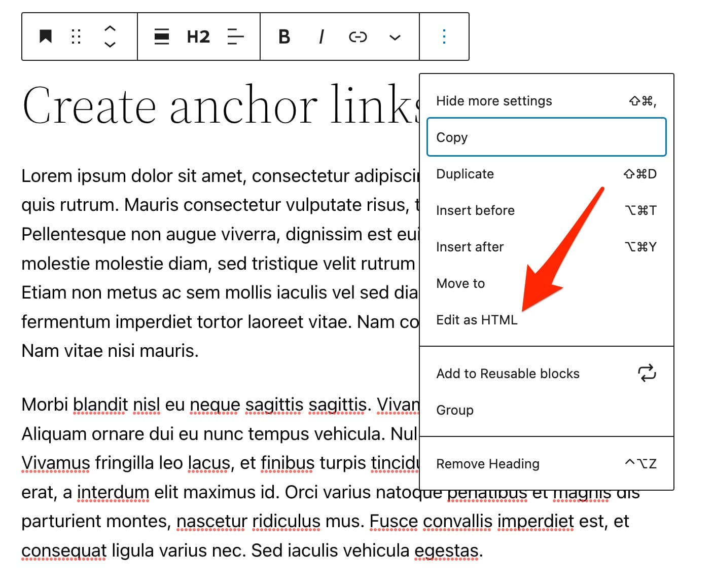714x588 pixels.
Task: Choose Insert before
Action: [547, 210]
